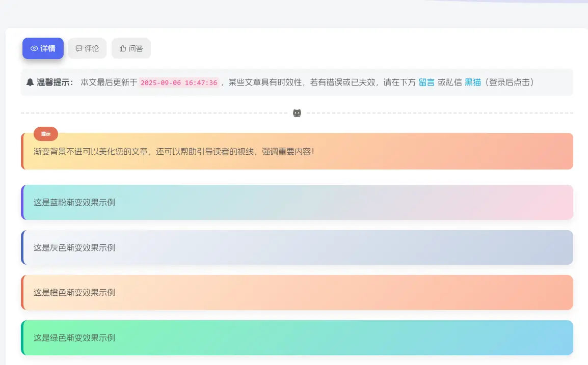Image resolution: width=588 pixels, height=365 pixels.
Task: Open the 详情 tab
Action: pyautogui.click(x=43, y=48)
